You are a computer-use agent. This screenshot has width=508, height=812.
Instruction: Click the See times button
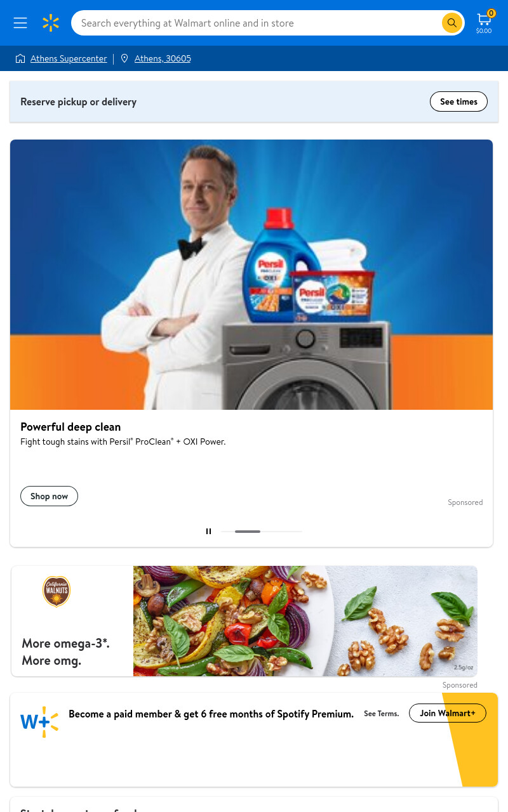[458, 101]
